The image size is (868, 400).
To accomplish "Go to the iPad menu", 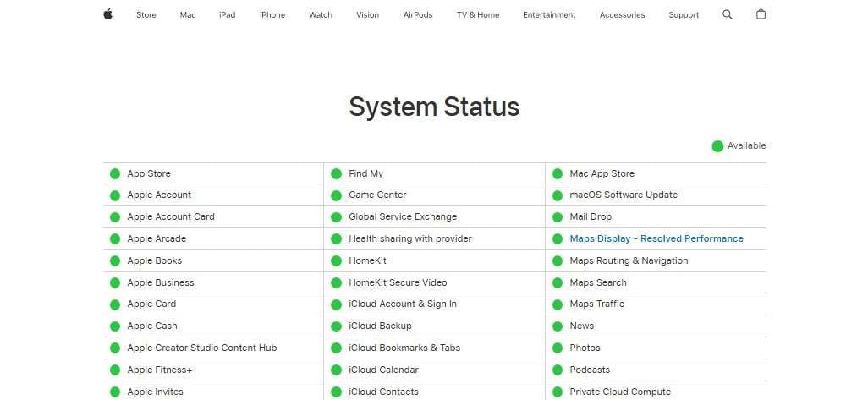I will pos(227,15).
